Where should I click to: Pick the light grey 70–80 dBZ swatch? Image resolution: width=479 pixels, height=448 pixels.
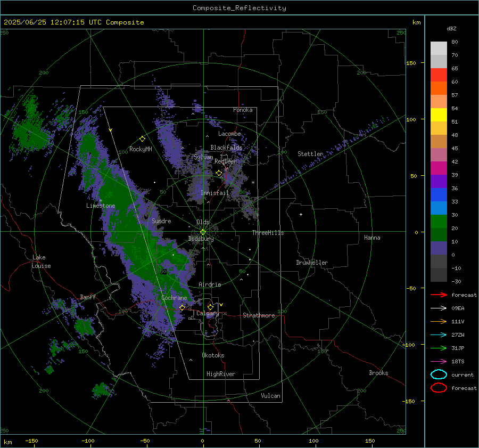[439, 48]
